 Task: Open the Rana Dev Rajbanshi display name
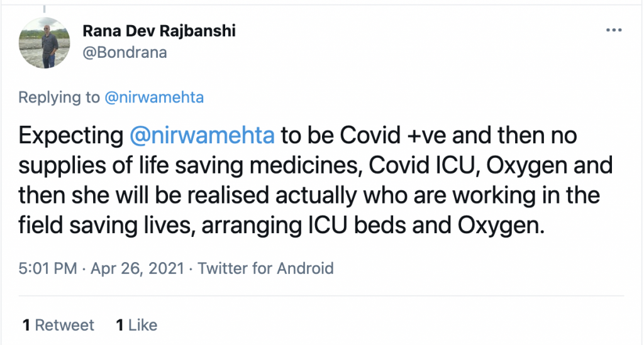pos(158,30)
